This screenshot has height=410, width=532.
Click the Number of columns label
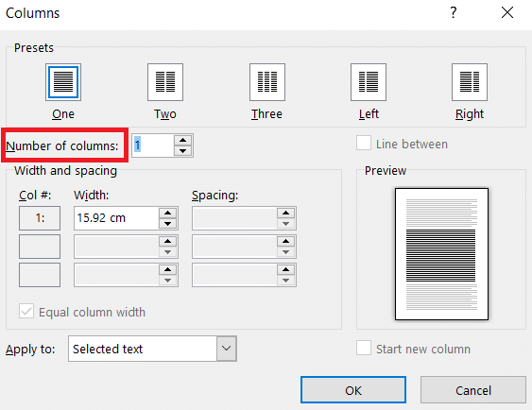[x=62, y=145]
